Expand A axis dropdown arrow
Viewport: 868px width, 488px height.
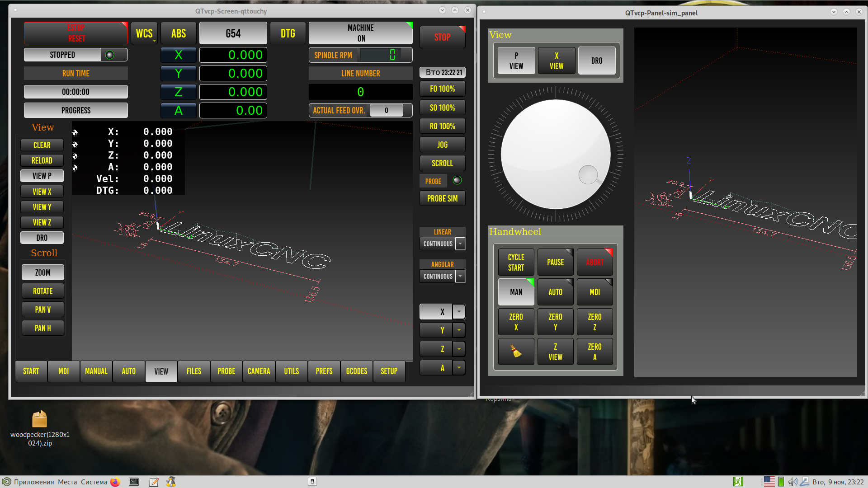click(459, 368)
